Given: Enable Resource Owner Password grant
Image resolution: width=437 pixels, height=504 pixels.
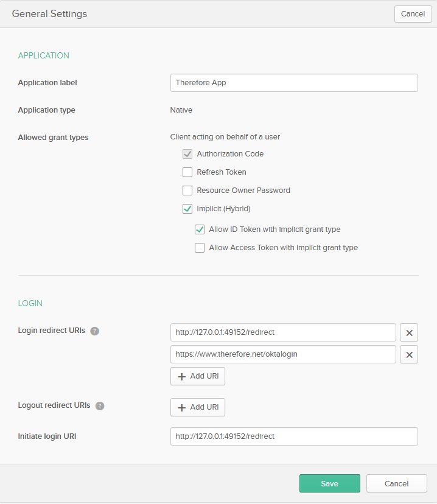Looking at the screenshot, I should pyautogui.click(x=187, y=191).
